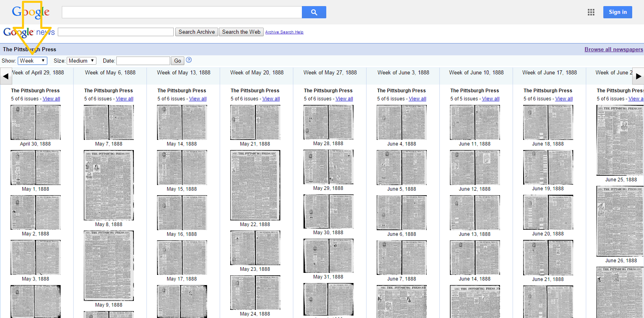The image size is (644, 318).
Task: Click the Search Archive button
Action: click(196, 32)
